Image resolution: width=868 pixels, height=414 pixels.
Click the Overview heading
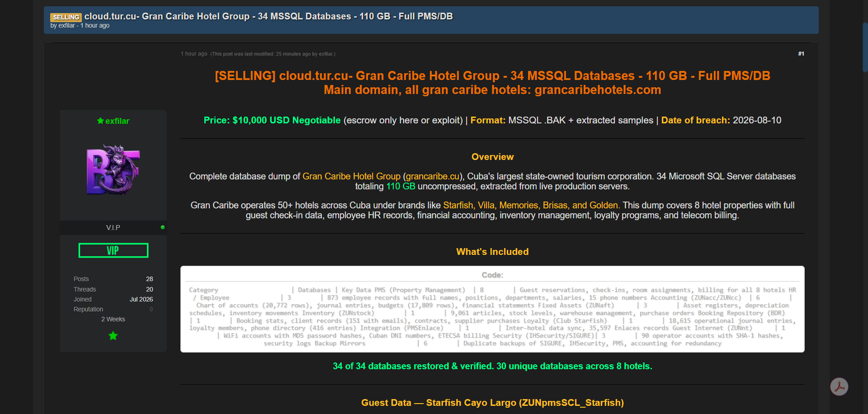492,157
